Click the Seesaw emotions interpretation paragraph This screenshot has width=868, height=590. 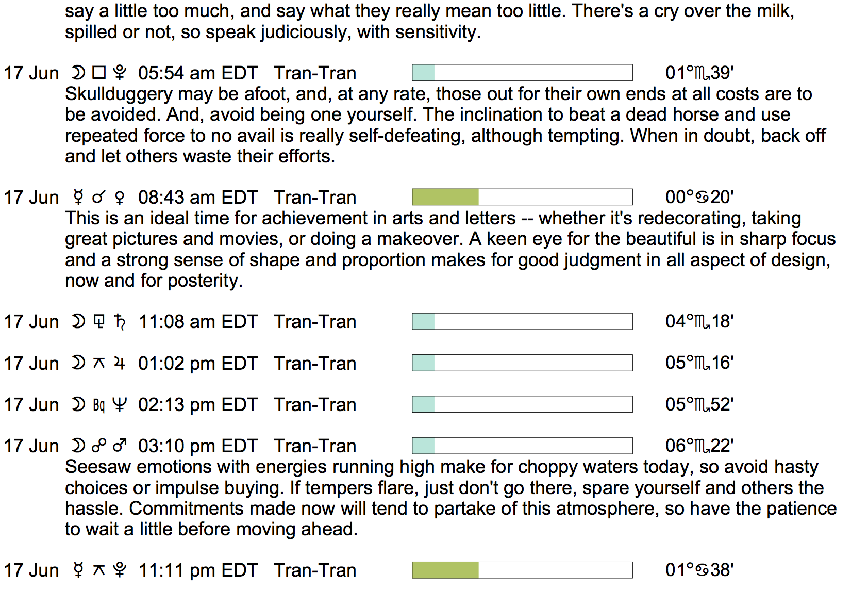coord(443,498)
